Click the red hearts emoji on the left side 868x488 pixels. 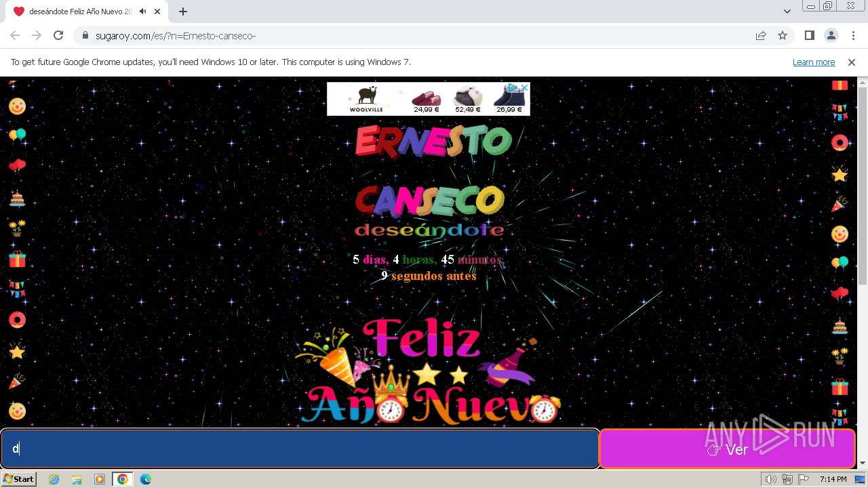(17, 167)
